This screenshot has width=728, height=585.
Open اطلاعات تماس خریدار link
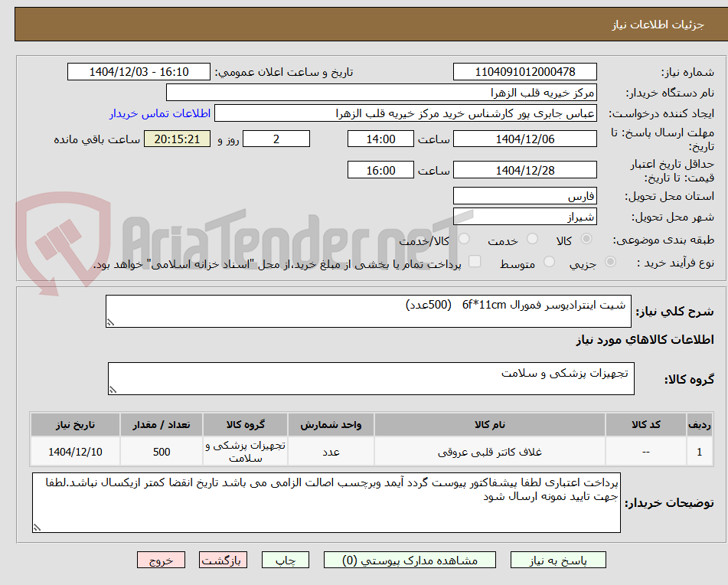click(x=160, y=114)
